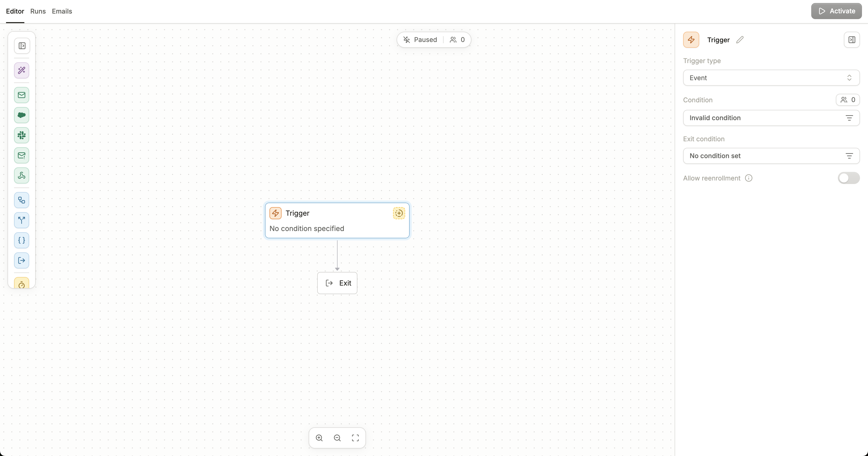Image resolution: width=868 pixels, height=456 pixels.
Task: Select the code step with curly braces icon
Action: [21, 241]
